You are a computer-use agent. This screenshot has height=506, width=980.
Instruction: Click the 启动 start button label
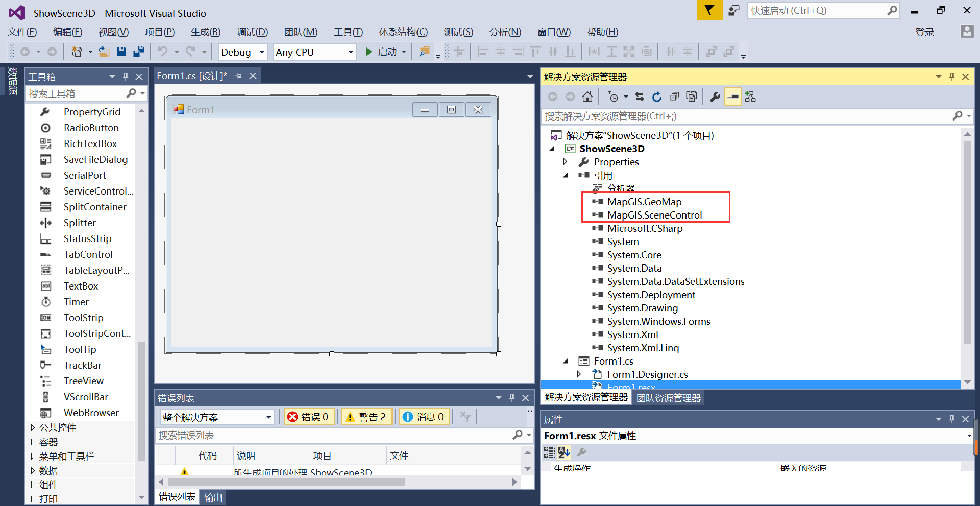tap(387, 52)
